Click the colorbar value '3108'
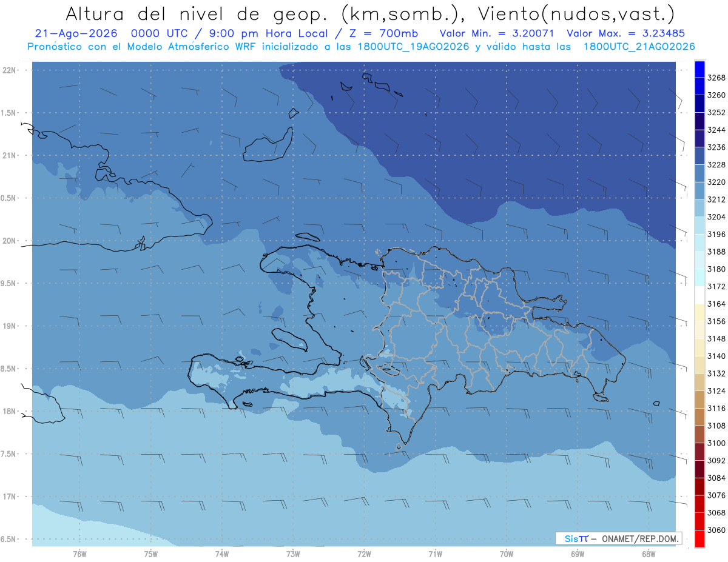 [x=716, y=426]
